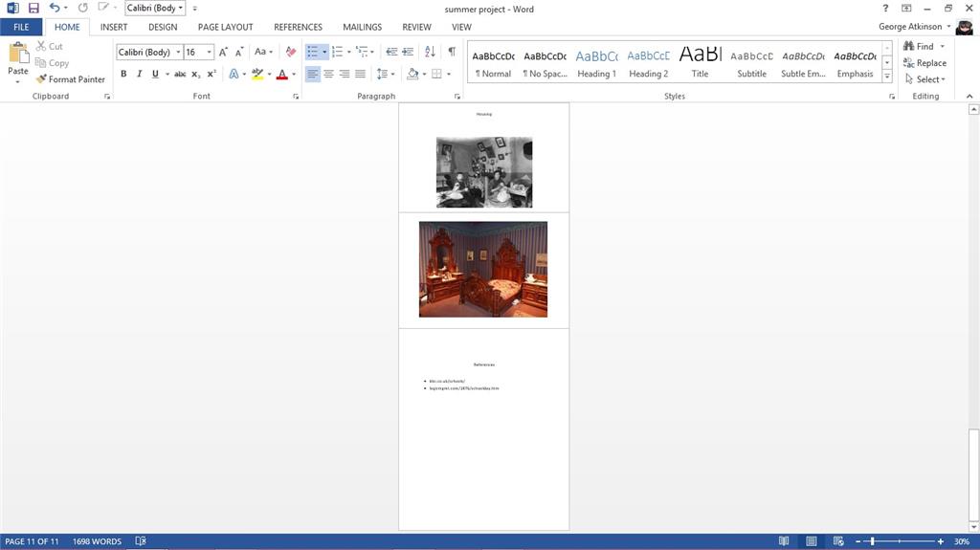980x550 pixels.
Task: Toggle Show/Hide paragraph marks
Action: click(x=452, y=52)
